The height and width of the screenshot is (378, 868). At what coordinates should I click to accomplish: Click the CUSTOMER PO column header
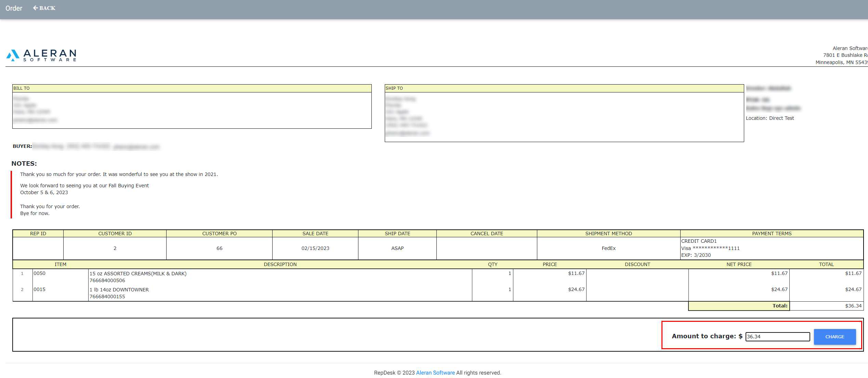(x=219, y=234)
